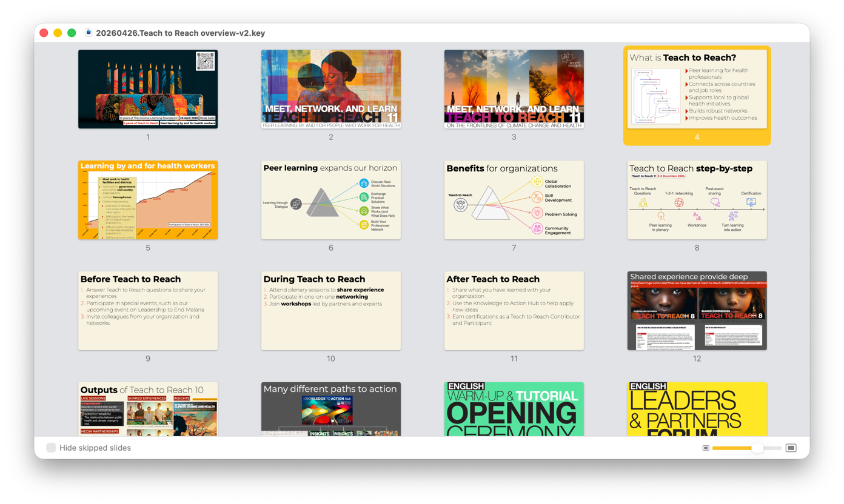Open slide 3 with the climate change imagery
The height and width of the screenshot is (504, 844).
coord(514,89)
